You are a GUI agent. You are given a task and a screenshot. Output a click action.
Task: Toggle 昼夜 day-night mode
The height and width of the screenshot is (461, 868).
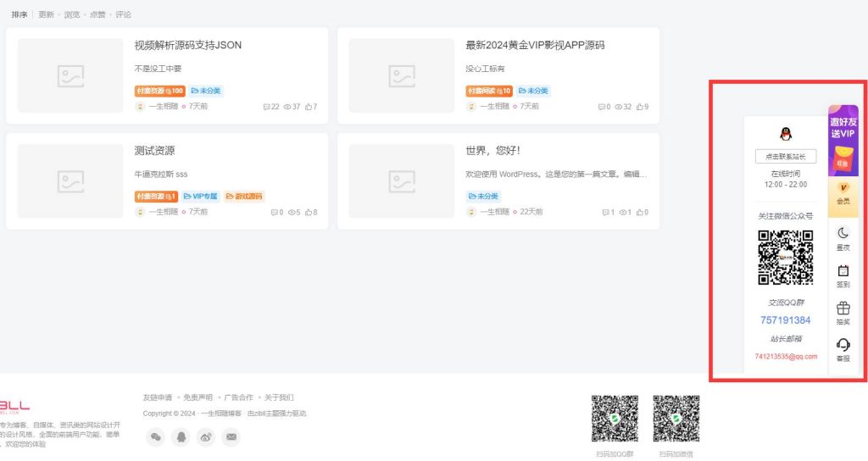point(843,238)
